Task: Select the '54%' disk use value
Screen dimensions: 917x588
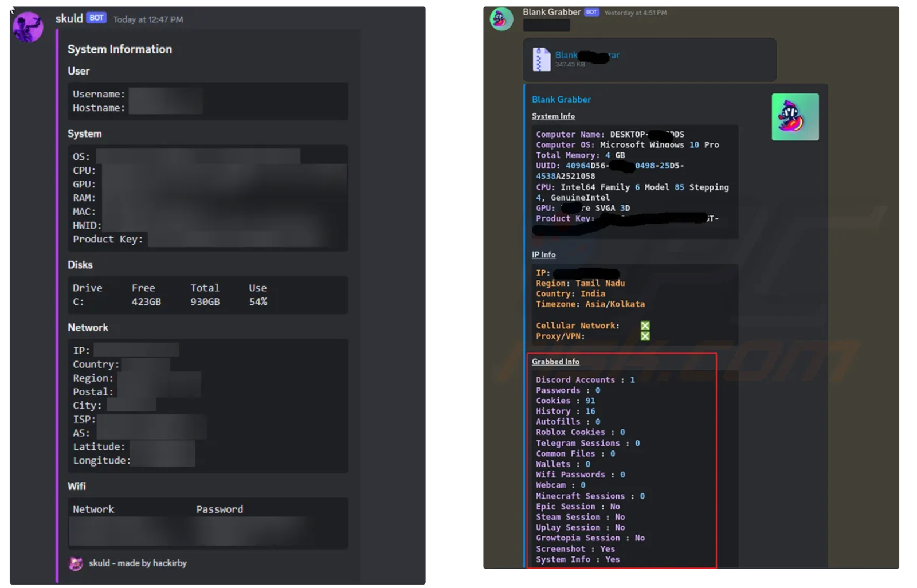Action: click(258, 301)
